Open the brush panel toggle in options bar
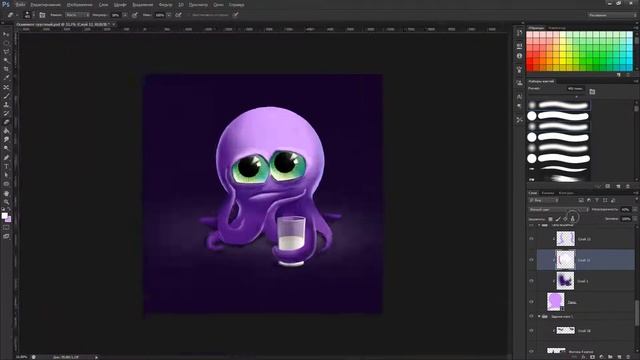This screenshot has height=360, width=640. point(42,15)
